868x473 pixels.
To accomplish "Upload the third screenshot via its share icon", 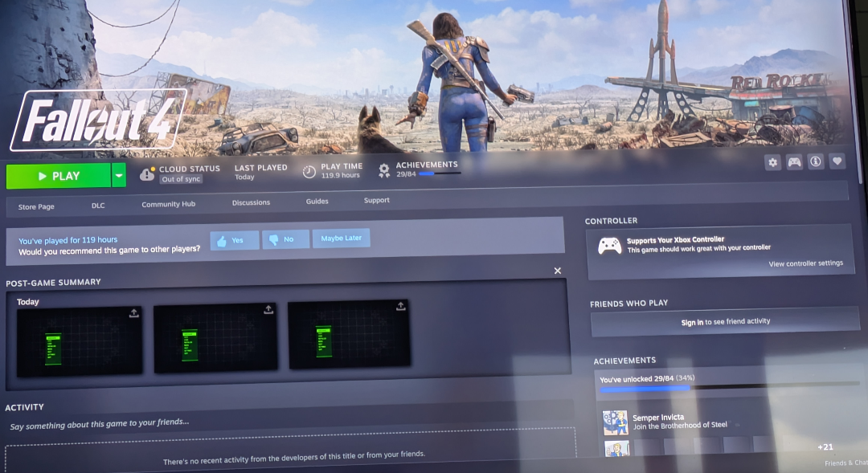I will tap(401, 306).
